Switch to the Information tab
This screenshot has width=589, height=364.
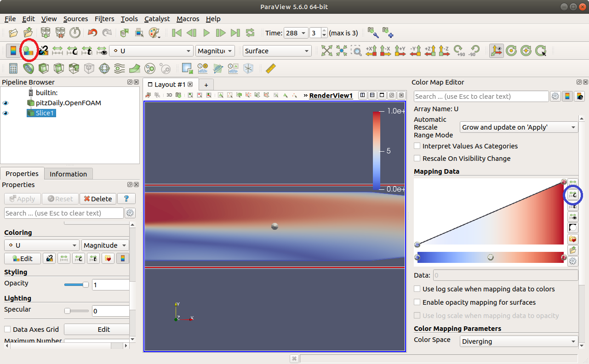68,174
